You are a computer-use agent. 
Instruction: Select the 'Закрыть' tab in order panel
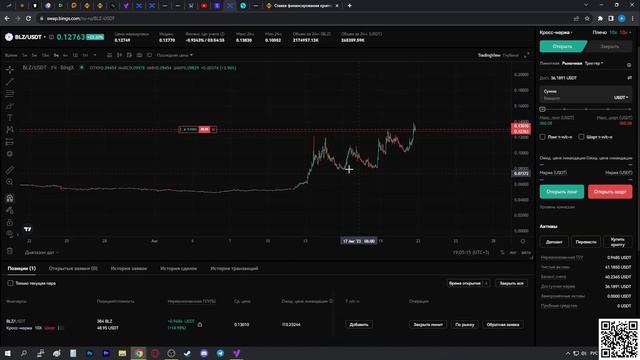[x=609, y=47]
